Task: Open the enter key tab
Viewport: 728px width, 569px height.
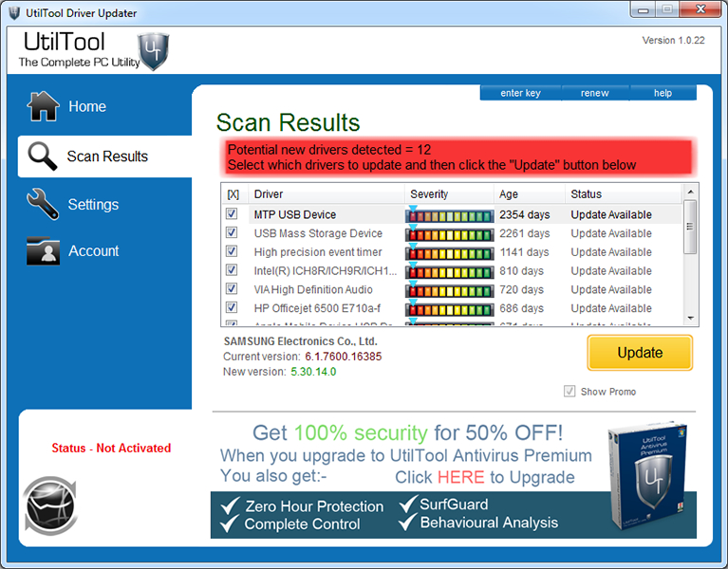Action: (x=520, y=93)
